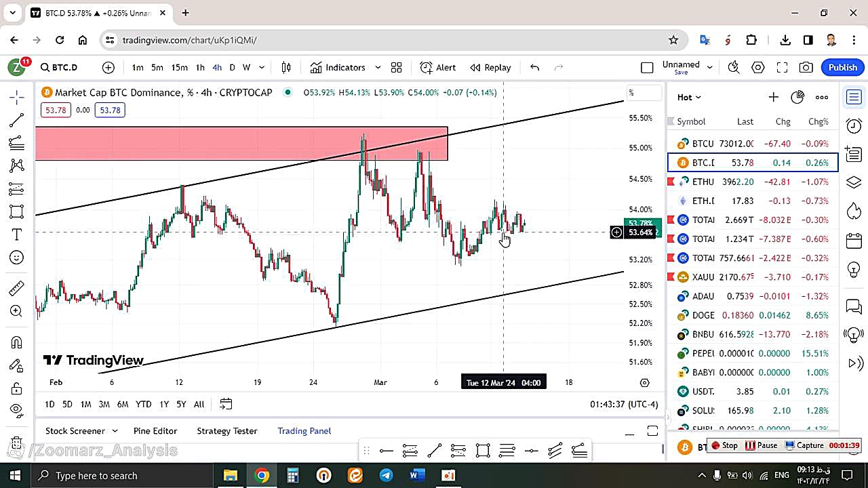The height and width of the screenshot is (488, 868).
Task: Open quick search icon in toolbar
Action: click(x=733, y=67)
